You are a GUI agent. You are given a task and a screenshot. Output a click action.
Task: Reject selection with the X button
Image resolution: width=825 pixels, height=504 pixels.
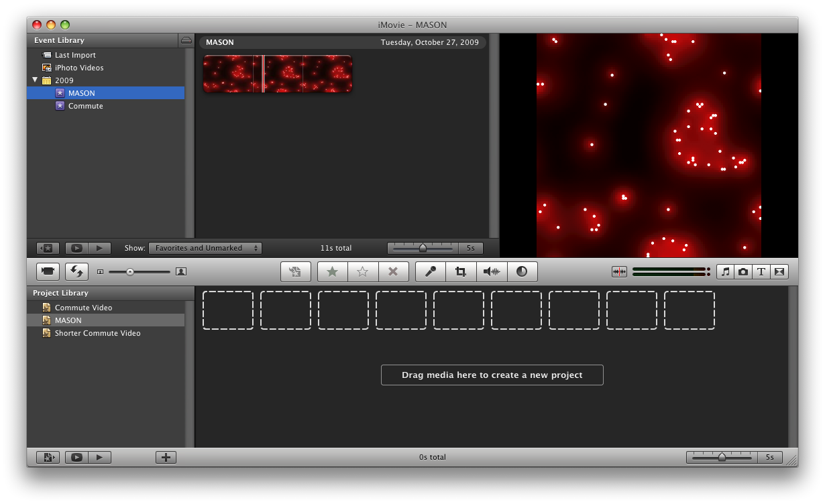pos(393,271)
